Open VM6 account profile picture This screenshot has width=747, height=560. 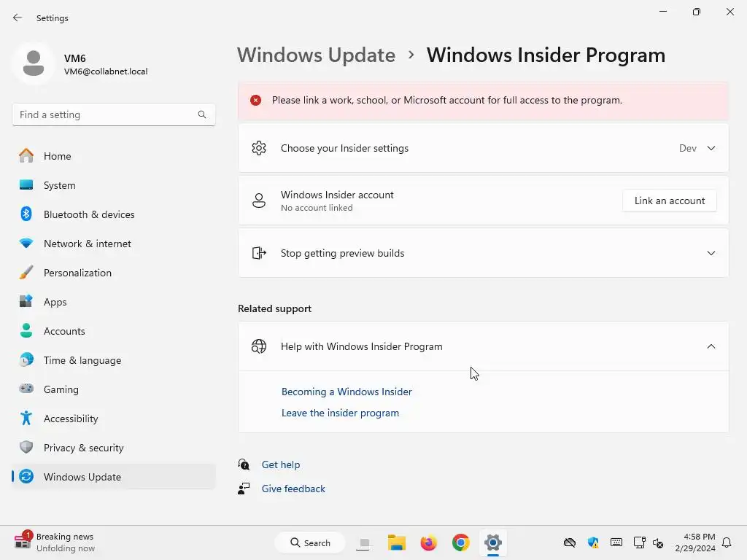coord(34,63)
